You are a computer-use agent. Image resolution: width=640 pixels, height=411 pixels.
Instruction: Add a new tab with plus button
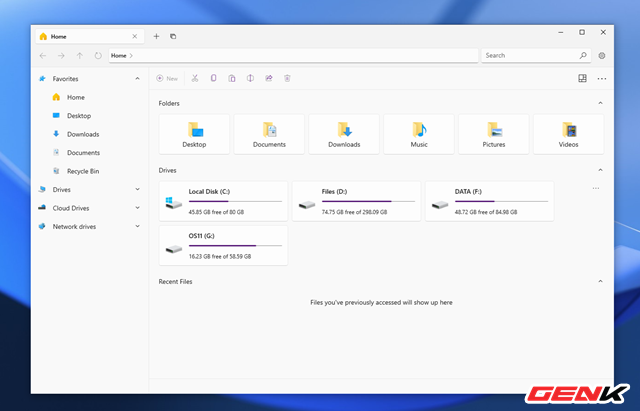click(156, 36)
